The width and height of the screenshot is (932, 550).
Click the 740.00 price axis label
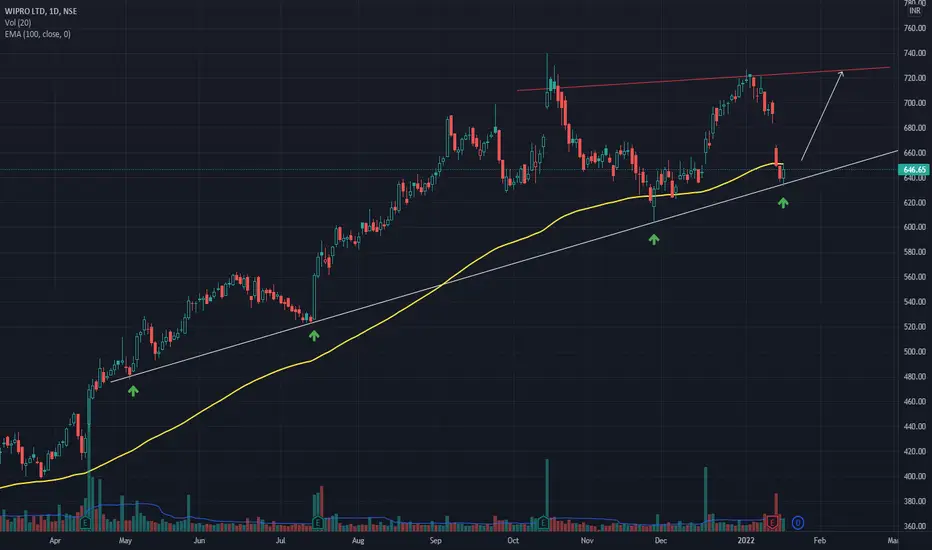tap(914, 53)
